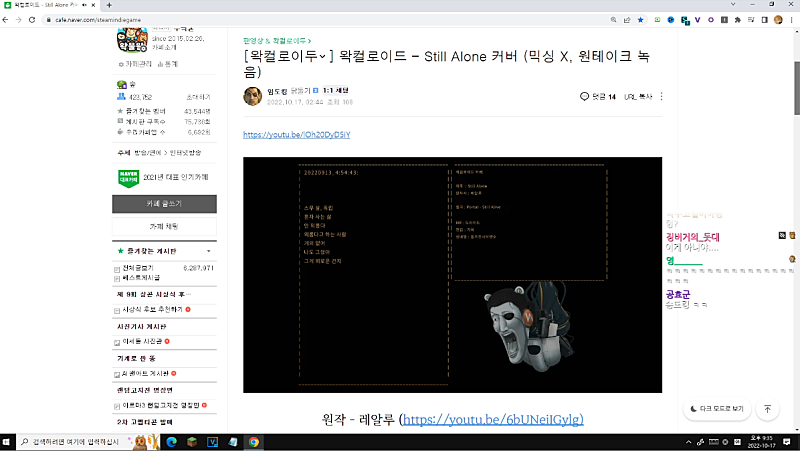The width and height of the screenshot is (800, 451).
Task: Click the Windows taskbar search box
Action: [x=88, y=442]
